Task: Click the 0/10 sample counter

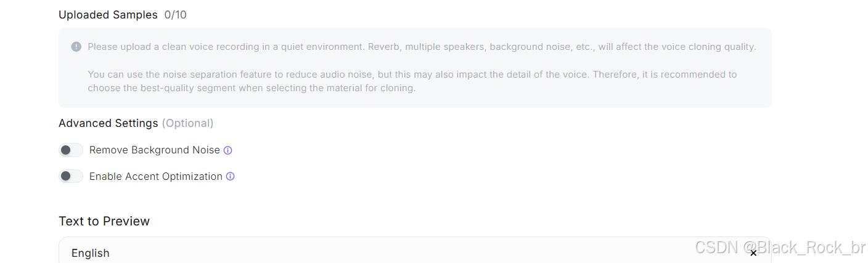Action: (x=176, y=15)
